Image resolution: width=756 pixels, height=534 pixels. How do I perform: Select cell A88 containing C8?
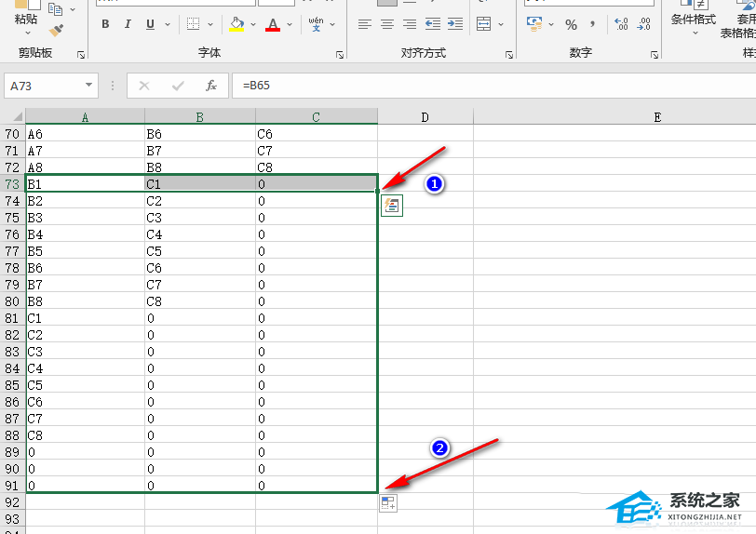point(86,435)
